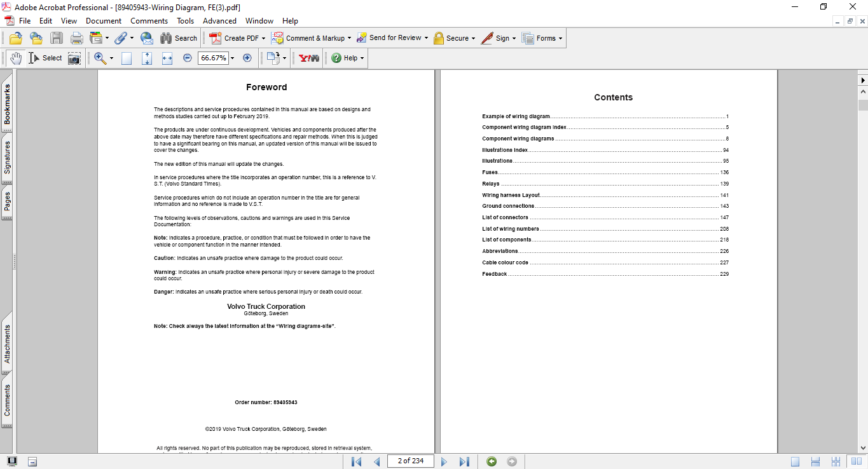This screenshot has width=868, height=469.
Task: Expand the Secure dropdown menu
Action: (x=474, y=38)
